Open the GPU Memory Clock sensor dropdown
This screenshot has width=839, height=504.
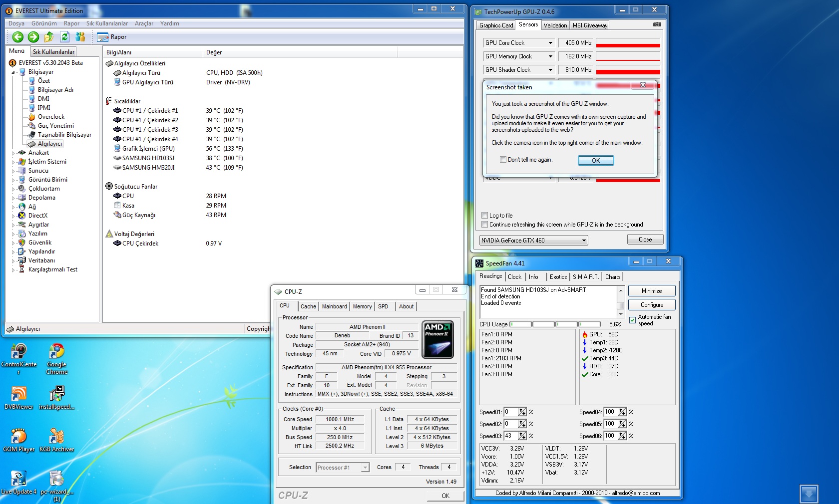[x=550, y=56]
